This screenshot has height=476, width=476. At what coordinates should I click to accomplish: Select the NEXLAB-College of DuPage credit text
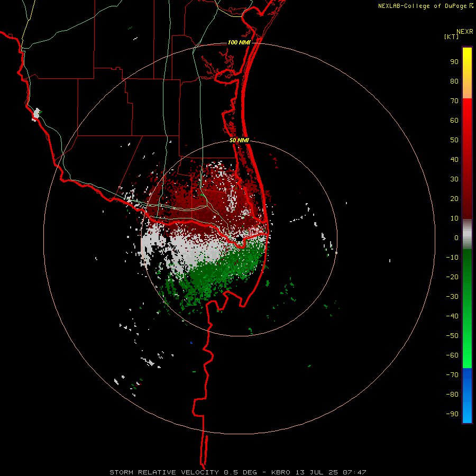click(x=426, y=6)
